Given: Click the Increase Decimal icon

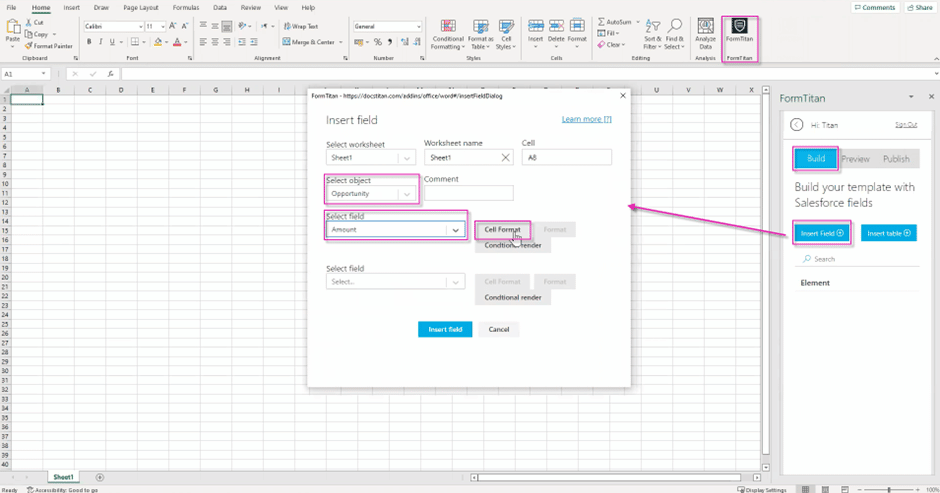Looking at the screenshot, I should [x=405, y=42].
